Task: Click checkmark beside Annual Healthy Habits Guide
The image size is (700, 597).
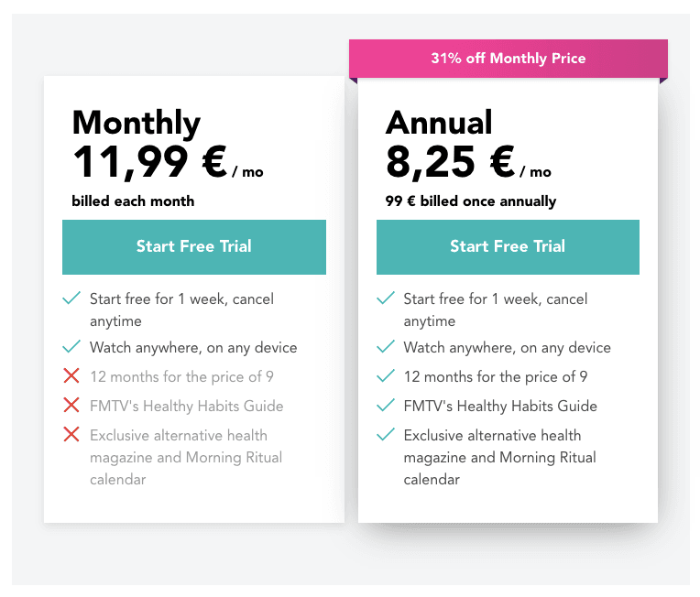Action: pyautogui.click(x=386, y=405)
